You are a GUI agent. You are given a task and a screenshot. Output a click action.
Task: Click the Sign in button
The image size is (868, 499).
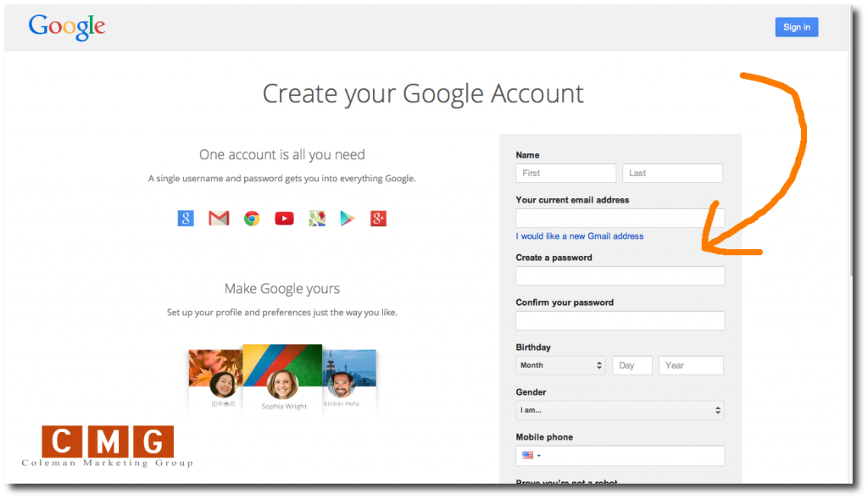[x=797, y=27]
